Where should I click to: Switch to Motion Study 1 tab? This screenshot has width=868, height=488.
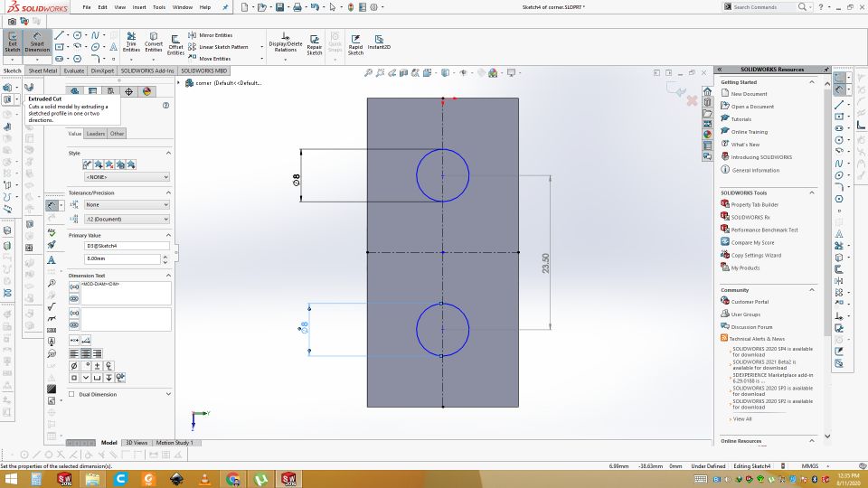[x=175, y=443]
